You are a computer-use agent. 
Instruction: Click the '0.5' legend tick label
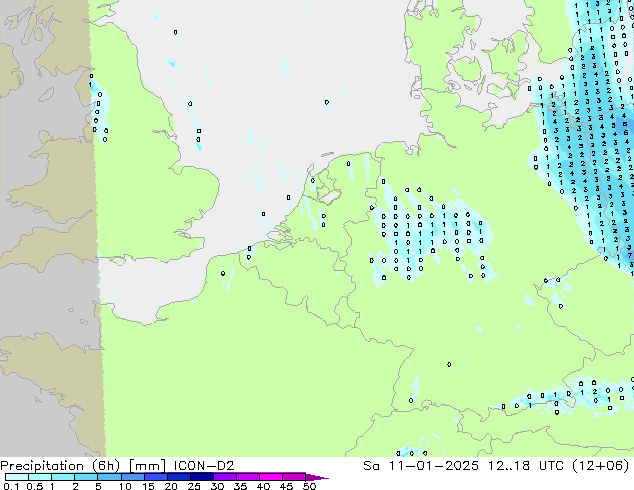coord(34,486)
